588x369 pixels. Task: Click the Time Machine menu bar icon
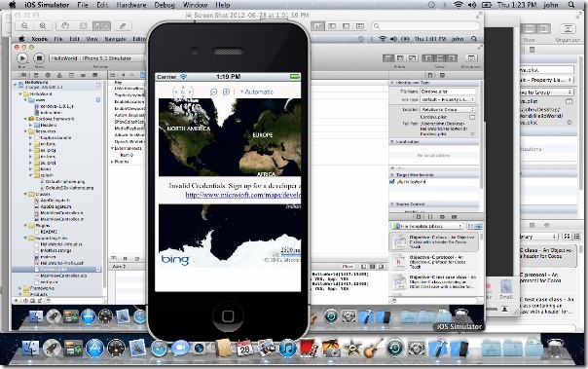coord(431,5)
